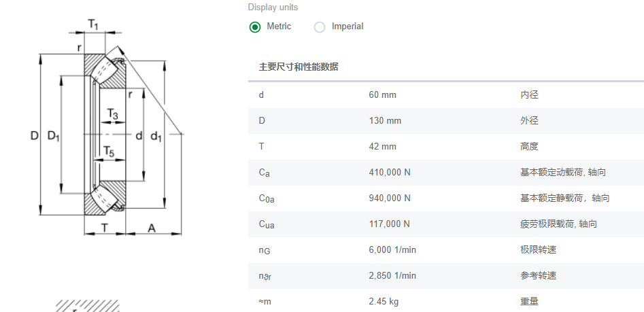
Task: Click the 极限转速 row description
Action: click(538, 249)
